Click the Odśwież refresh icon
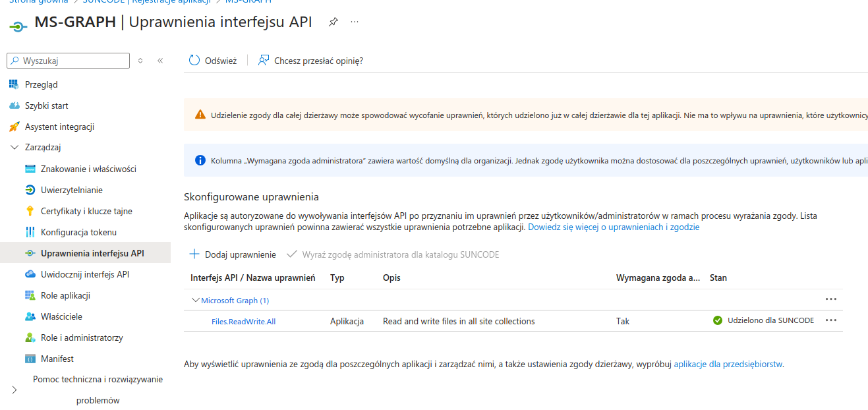 pos(194,61)
